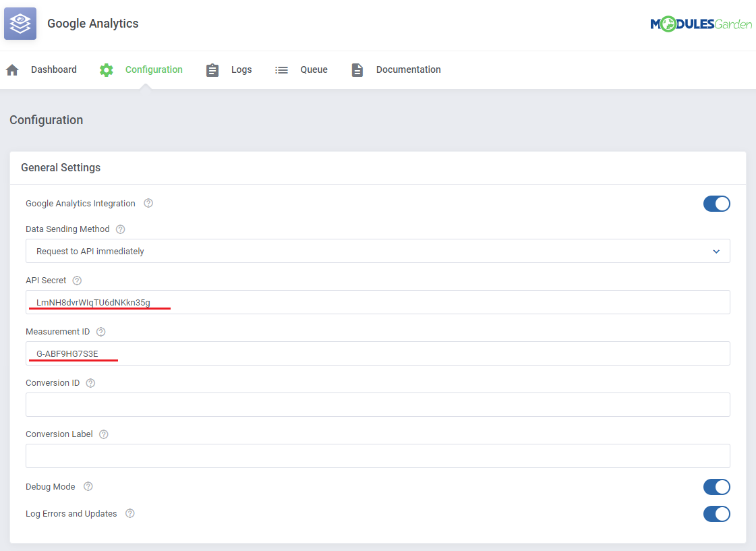Open the Logs tab

[241, 69]
